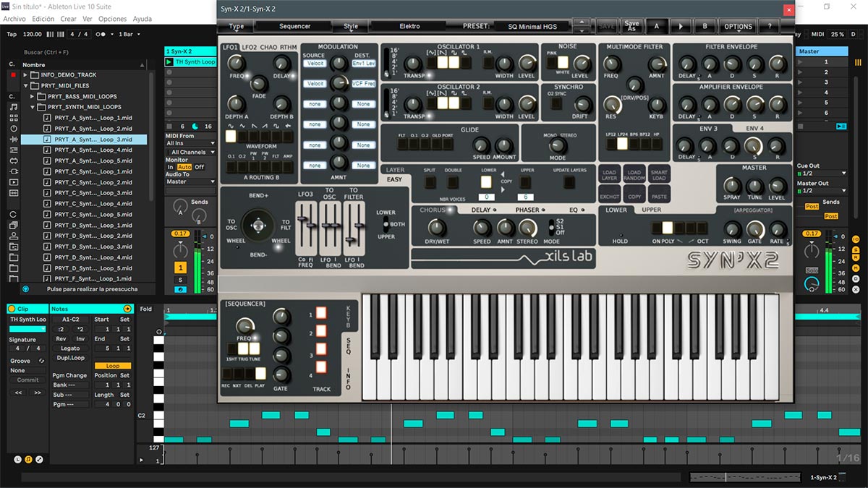
Task: Select the LP24 filter type button
Action: [622, 143]
